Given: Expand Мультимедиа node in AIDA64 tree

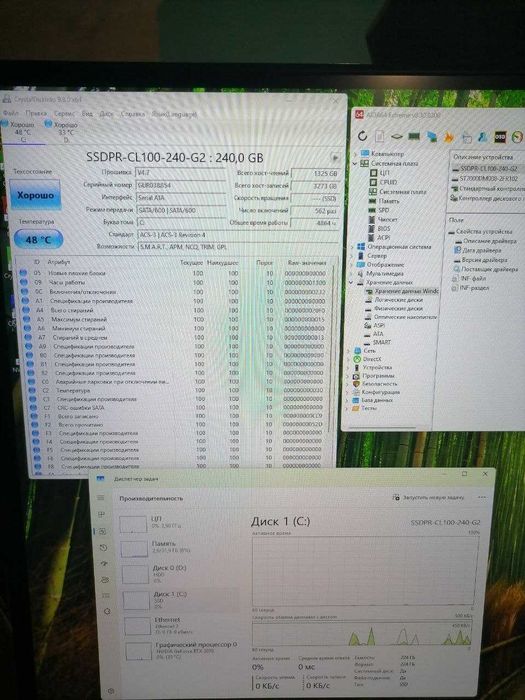Looking at the screenshot, I should [351, 274].
